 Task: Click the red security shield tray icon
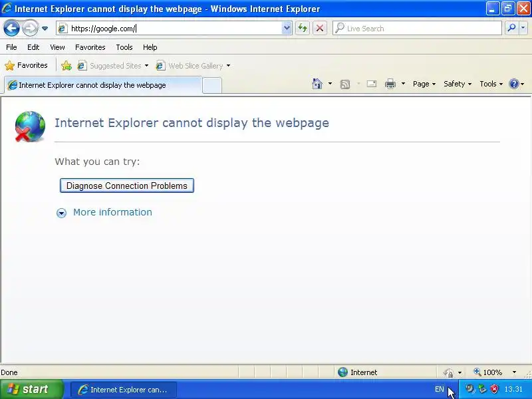click(495, 389)
